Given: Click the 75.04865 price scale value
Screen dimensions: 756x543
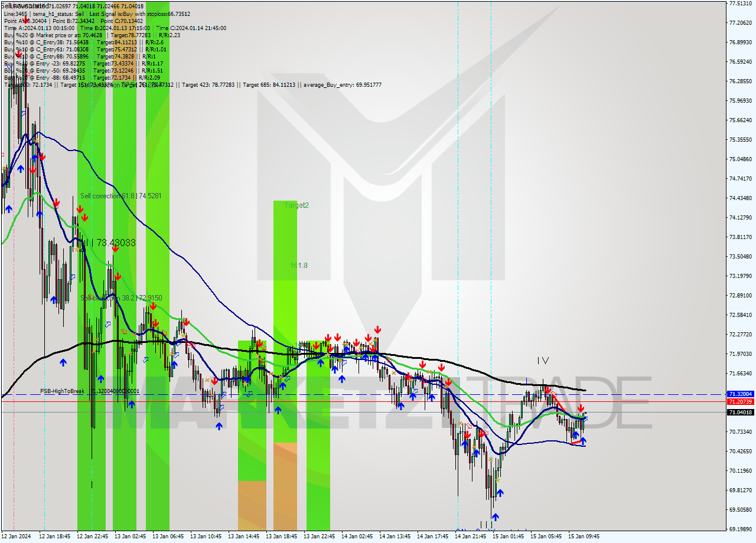Looking at the screenshot, I should (x=740, y=159).
